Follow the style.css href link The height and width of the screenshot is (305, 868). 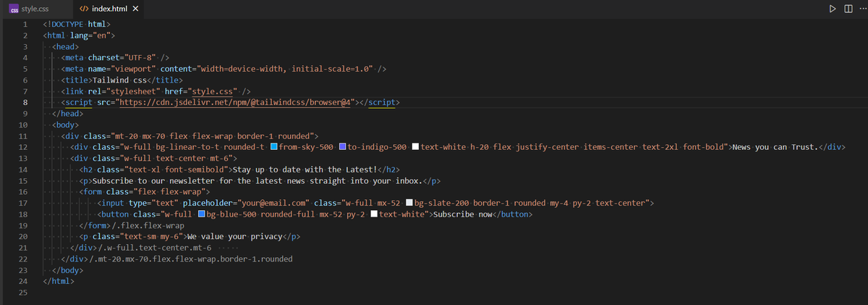point(213,91)
